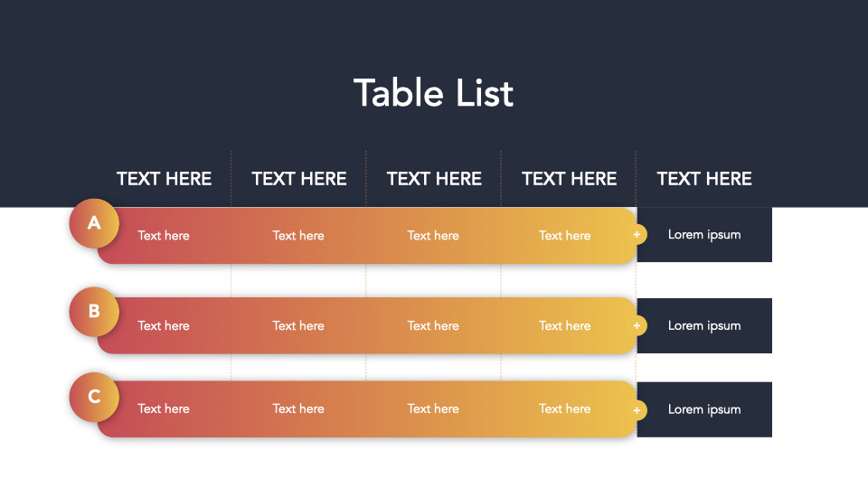Click the circle badge labeled B
This screenshot has height=488, width=868.
[94, 312]
